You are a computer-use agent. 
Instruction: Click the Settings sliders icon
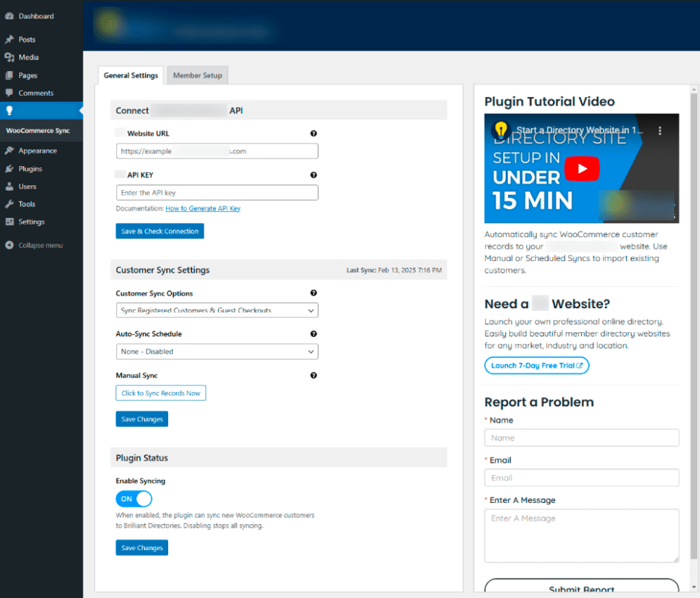tap(10, 222)
